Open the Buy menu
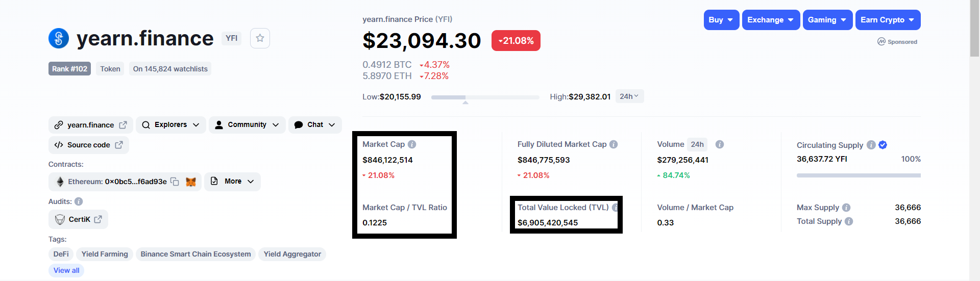 721,20
